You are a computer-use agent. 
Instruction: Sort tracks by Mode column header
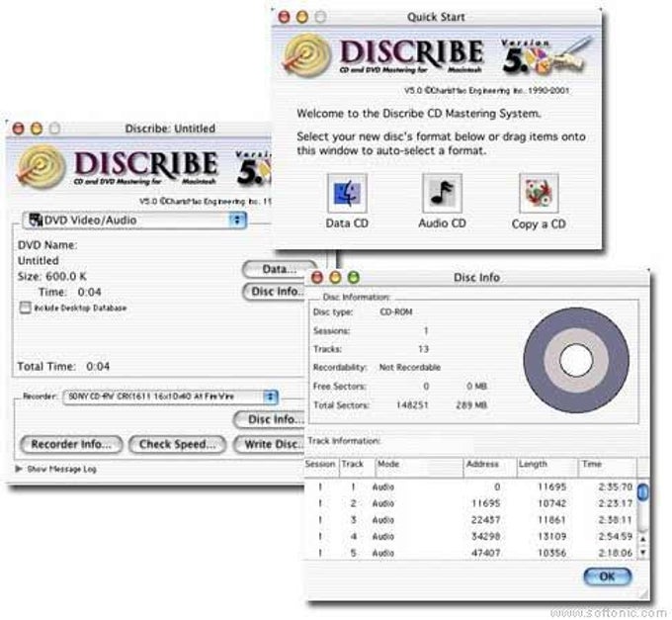coord(419,467)
